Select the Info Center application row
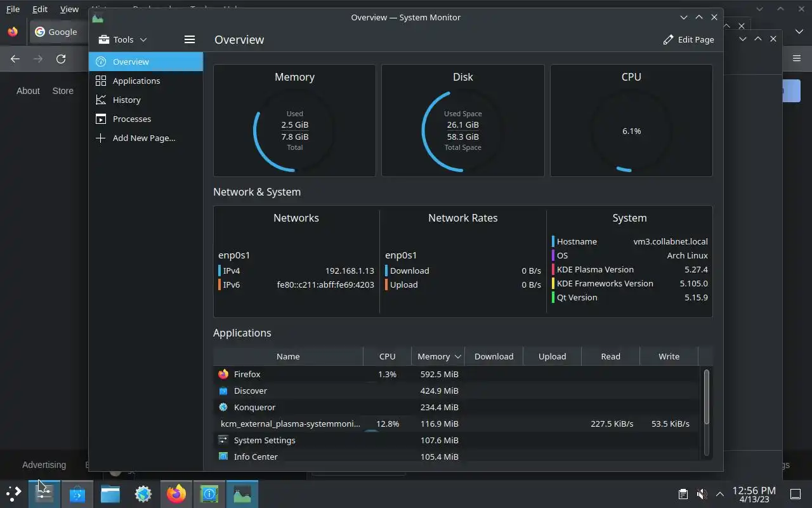812x508 pixels. point(457,455)
